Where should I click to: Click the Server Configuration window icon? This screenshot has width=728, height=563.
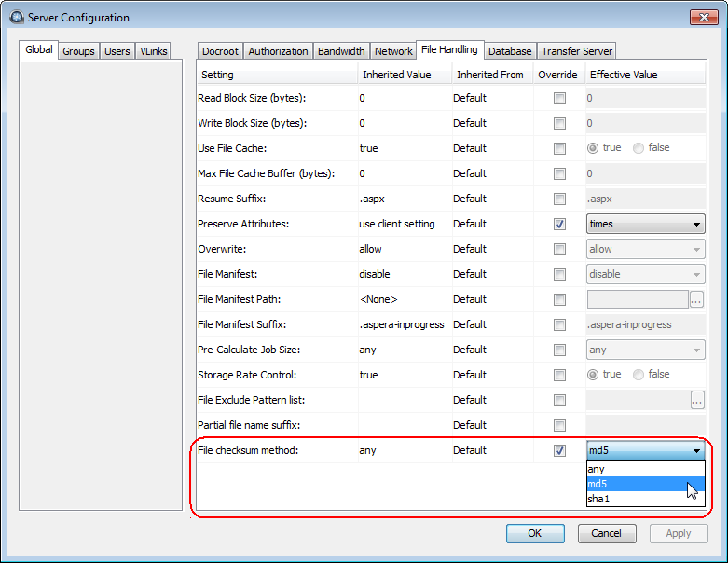pyautogui.click(x=16, y=17)
